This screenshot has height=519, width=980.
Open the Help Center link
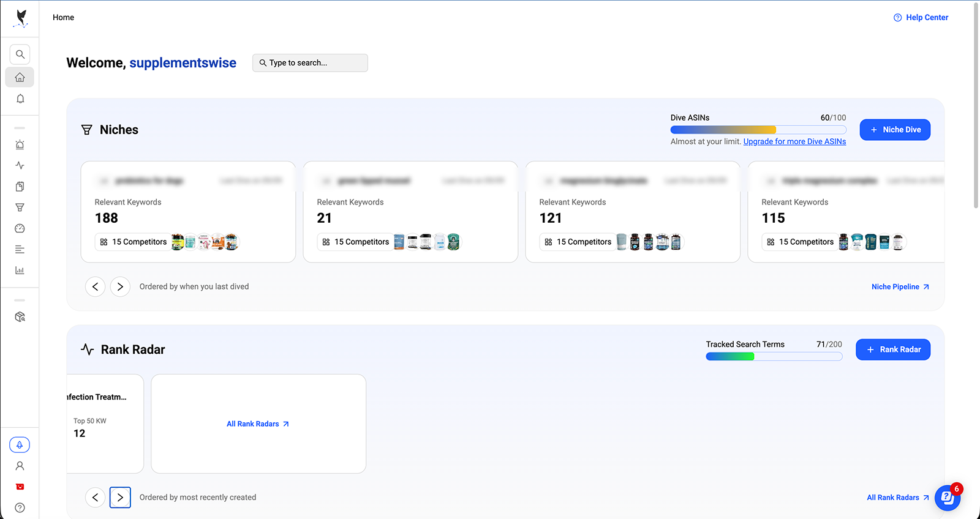point(921,18)
